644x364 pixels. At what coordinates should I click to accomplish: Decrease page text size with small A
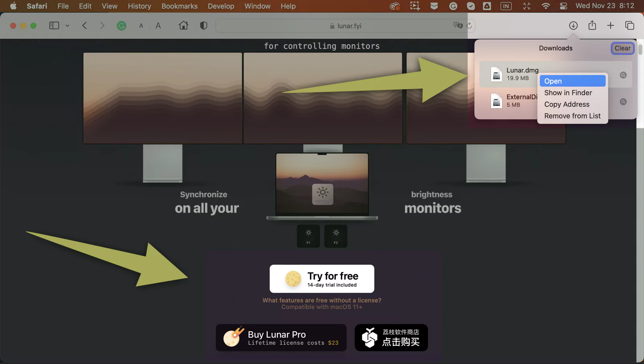tap(141, 26)
